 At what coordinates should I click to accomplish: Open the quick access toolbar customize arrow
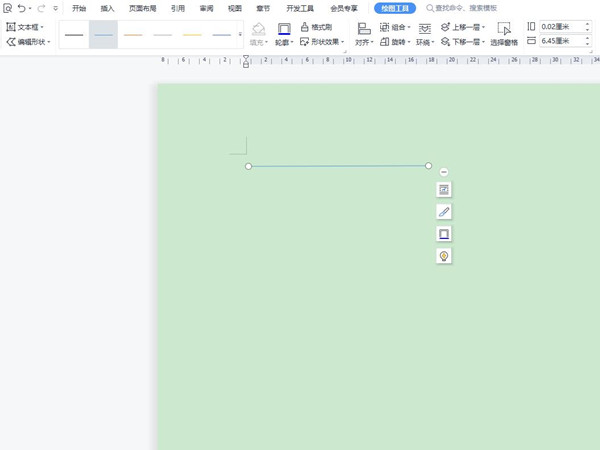point(55,8)
